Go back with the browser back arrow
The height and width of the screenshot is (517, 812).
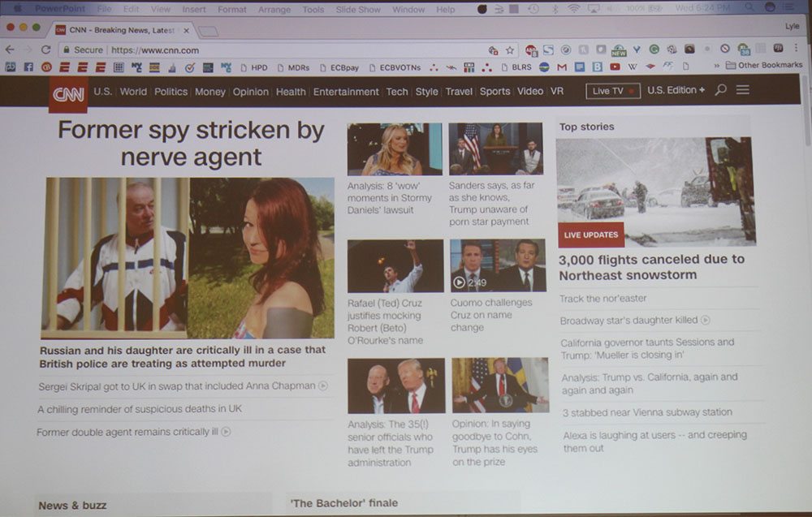tap(10, 50)
